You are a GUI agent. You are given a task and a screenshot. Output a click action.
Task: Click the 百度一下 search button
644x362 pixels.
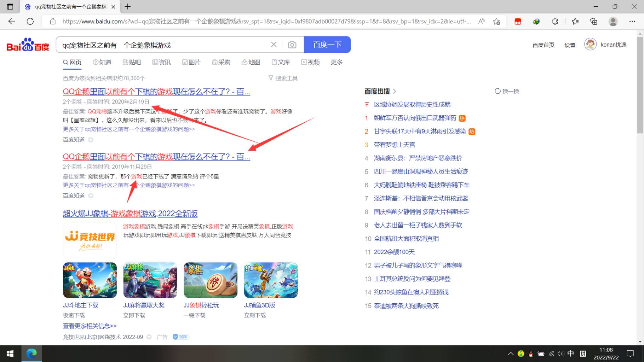[327, 45]
